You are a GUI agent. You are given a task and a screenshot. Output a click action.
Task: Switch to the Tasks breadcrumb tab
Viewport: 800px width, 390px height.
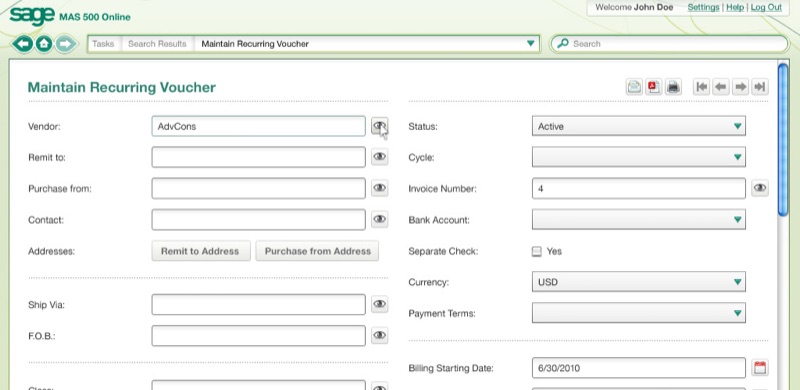pos(103,44)
